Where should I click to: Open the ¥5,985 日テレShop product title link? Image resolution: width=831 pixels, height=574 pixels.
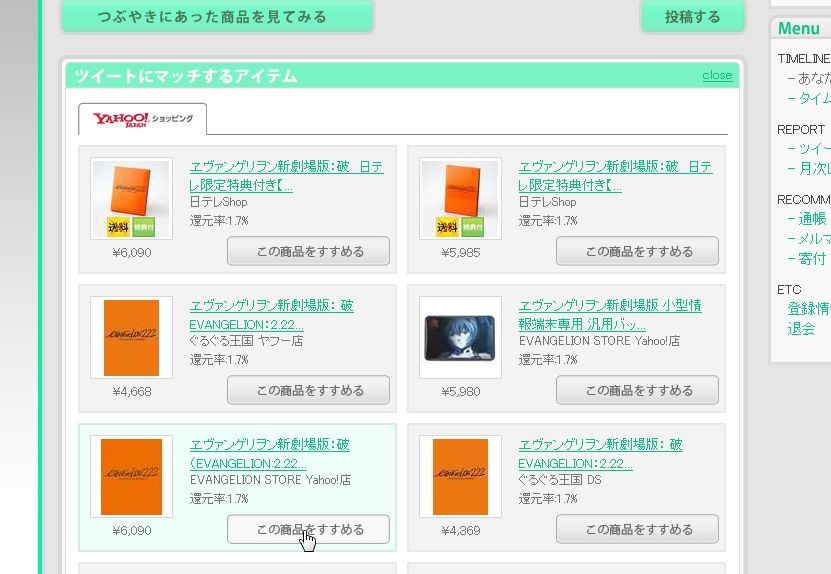[615, 176]
